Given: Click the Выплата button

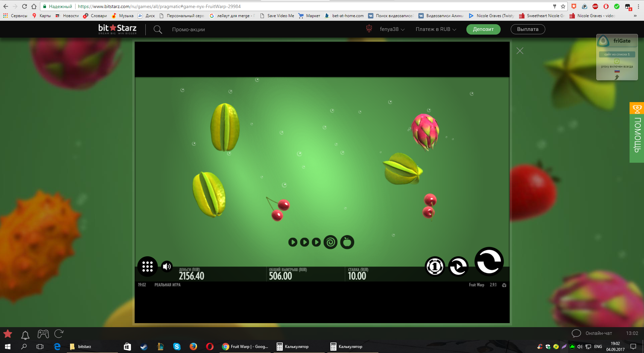Looking at the screenshot, I should 527,29.
